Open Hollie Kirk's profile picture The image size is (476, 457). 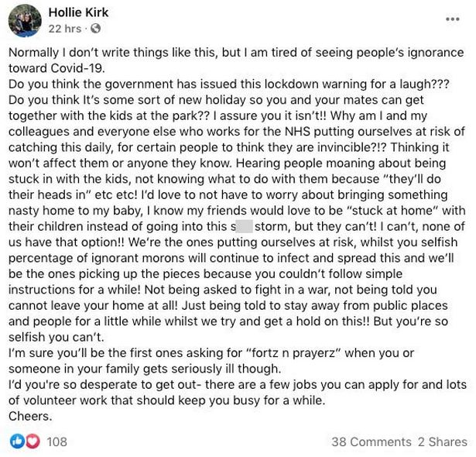(x=24, y=20)
